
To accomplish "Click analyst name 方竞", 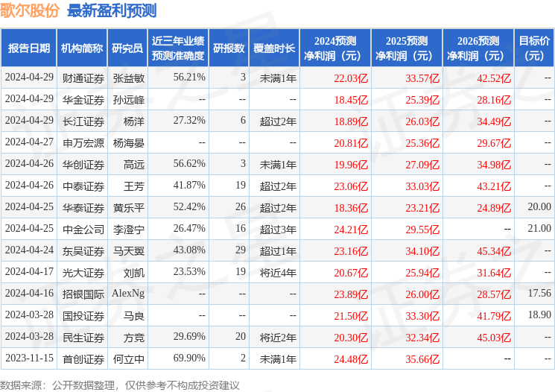I will coord(134,337).
